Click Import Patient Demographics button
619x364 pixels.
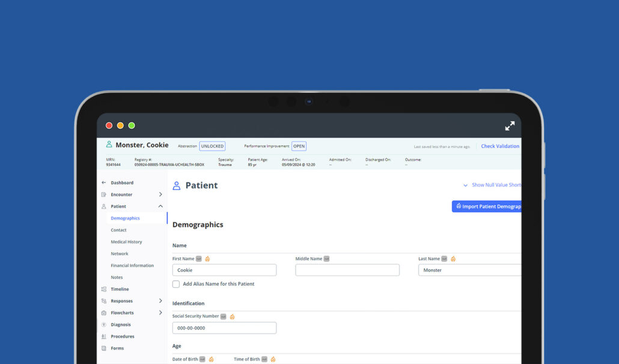(x=486, y=206)
